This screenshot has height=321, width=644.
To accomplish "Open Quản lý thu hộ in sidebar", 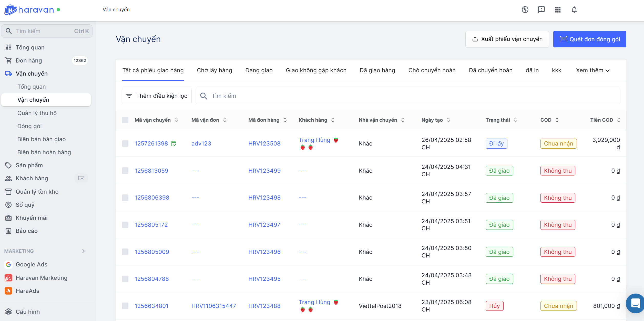I will point(37,113).
